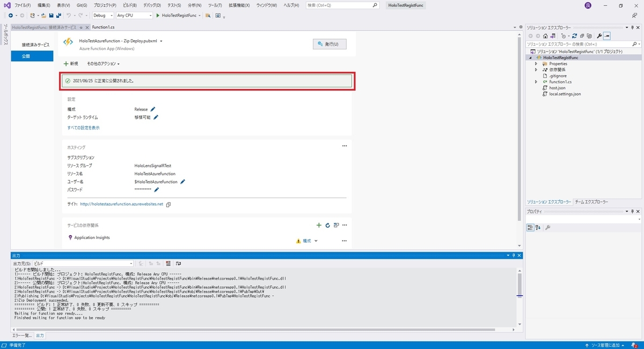Click the Alphabetical sort icon in Properties panel
The width and height of the screenshot is (644, 349).
pyautogui.click(x=538, y=228)
